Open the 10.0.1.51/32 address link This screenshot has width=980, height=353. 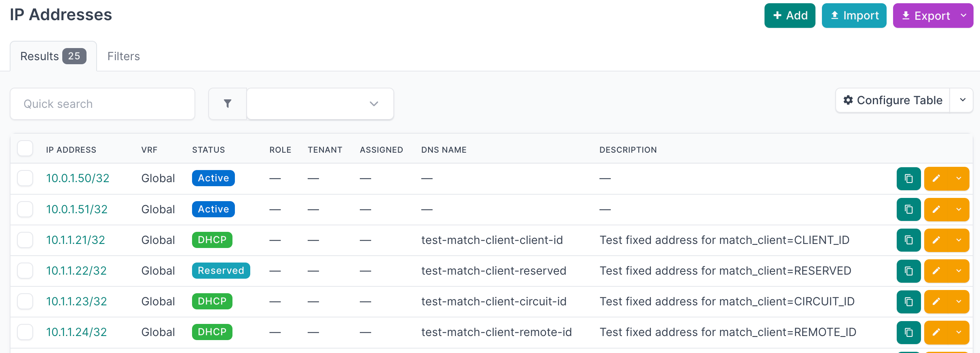[77, 209]
